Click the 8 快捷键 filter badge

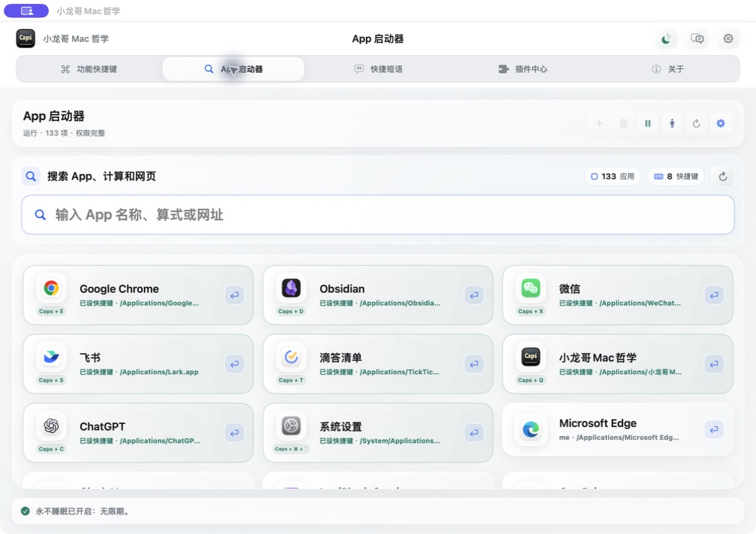676,177
